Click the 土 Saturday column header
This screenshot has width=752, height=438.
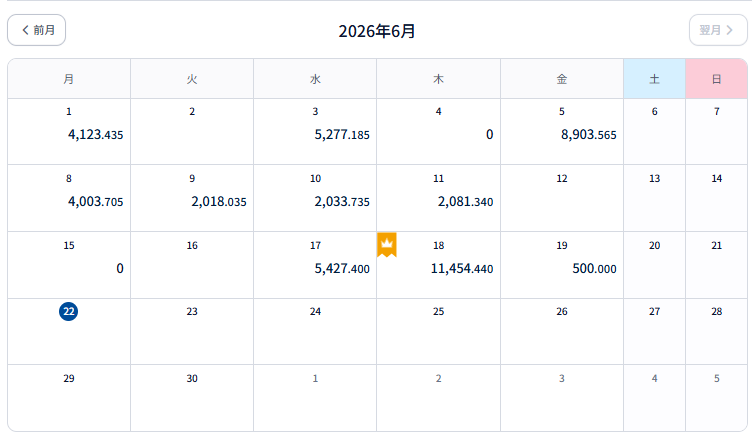[655, 79]
